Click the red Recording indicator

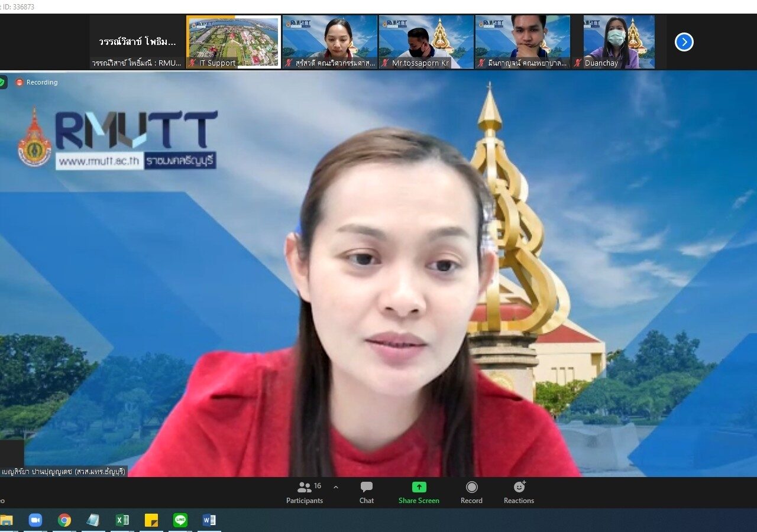click(x=37, y=82)
